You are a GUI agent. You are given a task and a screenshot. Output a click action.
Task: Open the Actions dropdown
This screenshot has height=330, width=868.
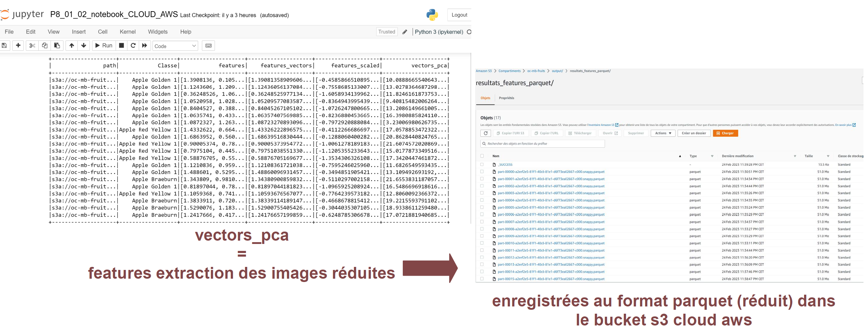point(663,133)
